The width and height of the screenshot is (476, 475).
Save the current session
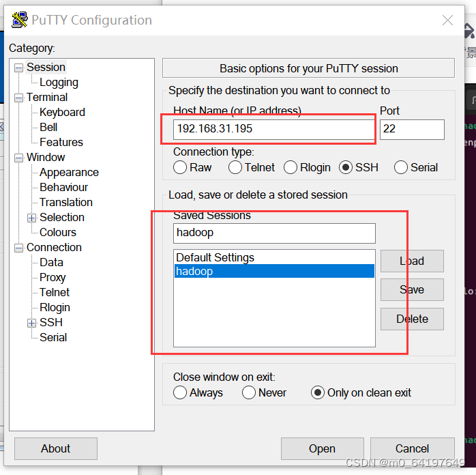[x=412, y=290]
